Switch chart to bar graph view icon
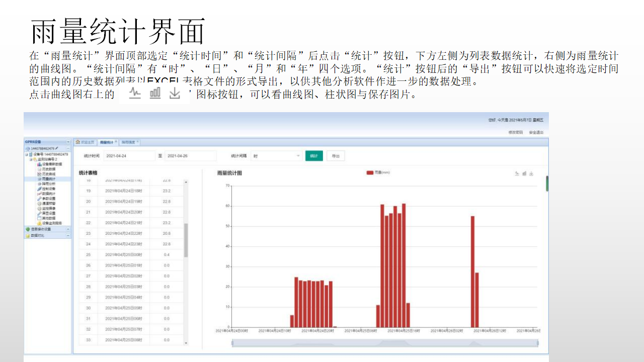 pos(524,173)
